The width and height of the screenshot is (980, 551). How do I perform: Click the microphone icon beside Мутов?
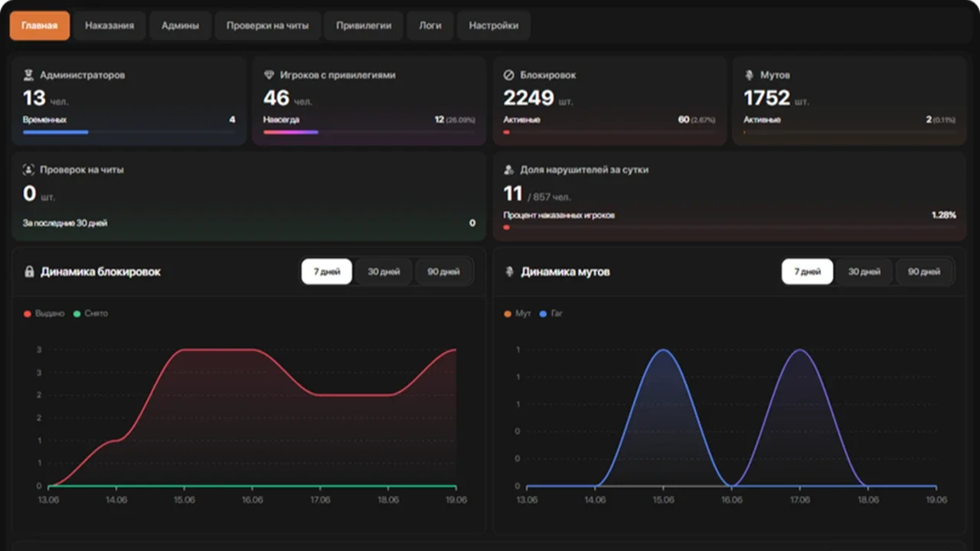point(749,75)
